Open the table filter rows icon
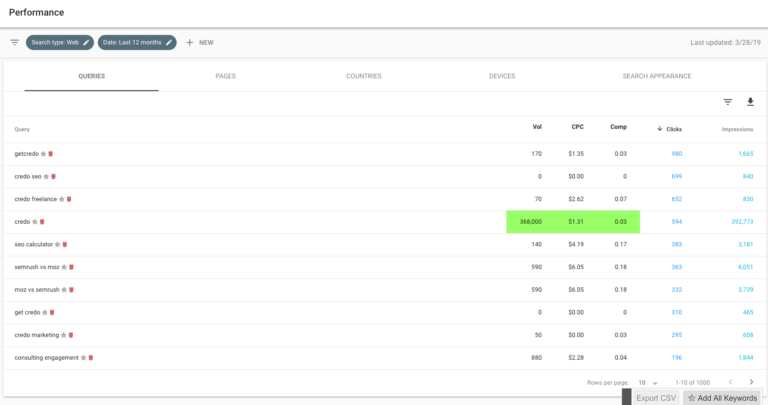 click(728, 102)
